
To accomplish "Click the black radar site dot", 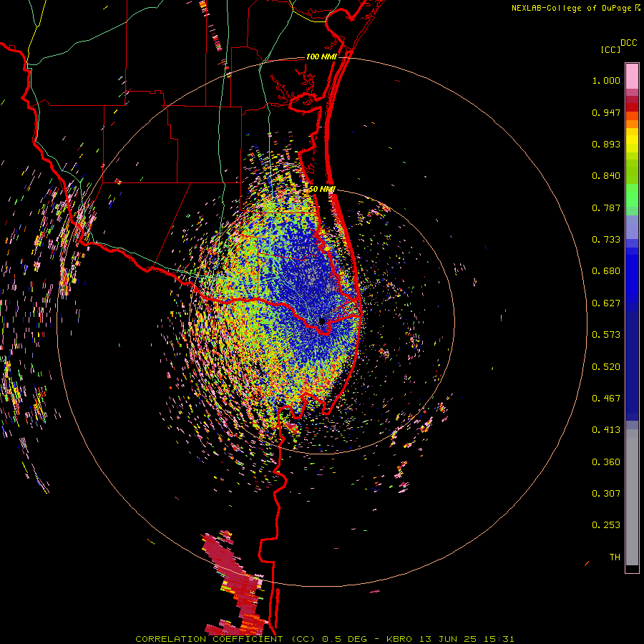I will click(x=321, y=321).
